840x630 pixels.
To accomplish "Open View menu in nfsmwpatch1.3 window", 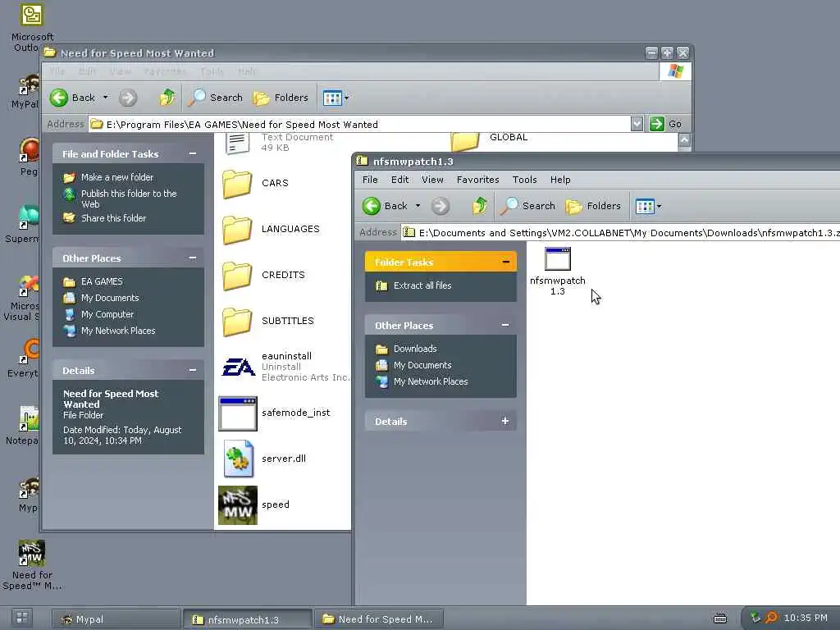I will point(432,180).
